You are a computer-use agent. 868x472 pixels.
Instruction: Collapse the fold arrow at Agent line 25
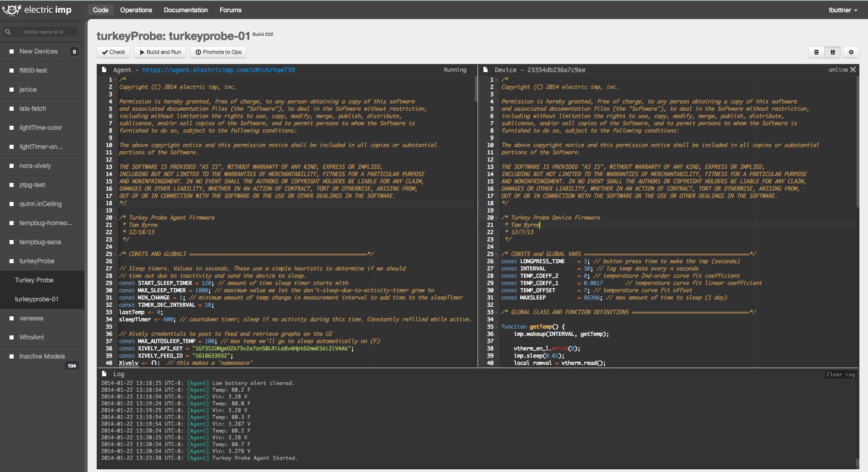tap(115, 254)
